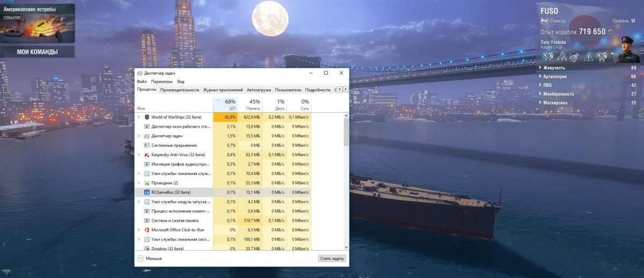Screen dimensions: 644x278
Task: Click the Система и сжатая память icon
Action: 147,221
